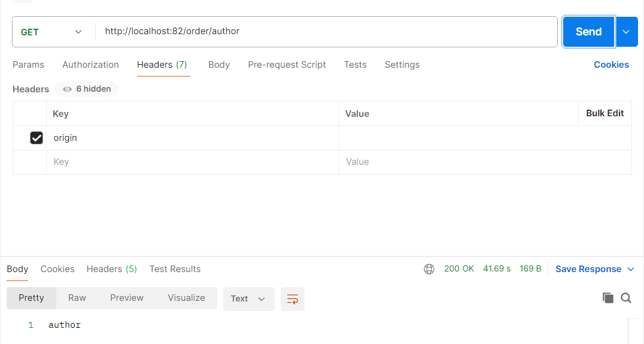Click the Cookies link

click(x=610, y=65)
